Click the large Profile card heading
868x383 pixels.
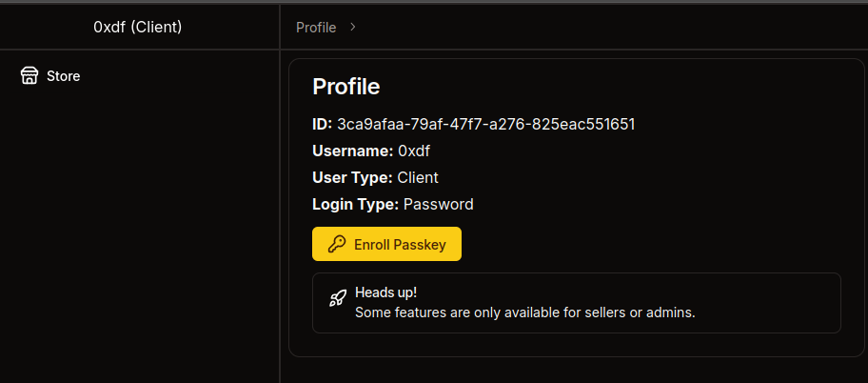tap(346, 87)
